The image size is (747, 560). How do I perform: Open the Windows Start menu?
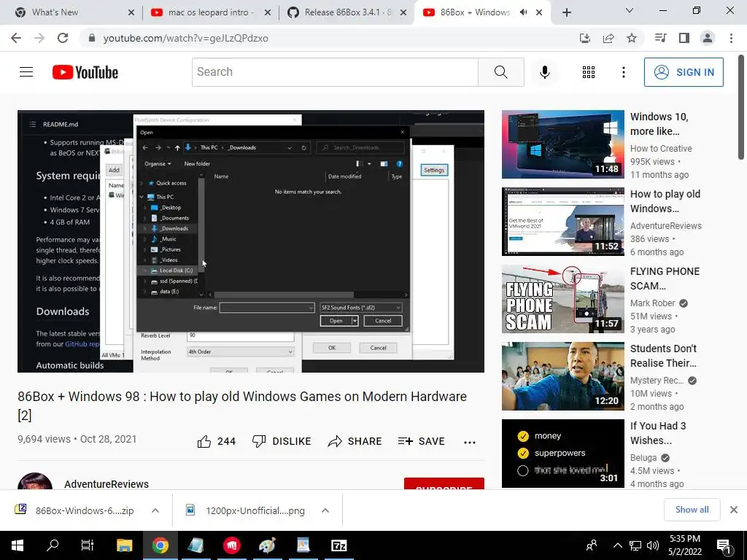point(18,545)
